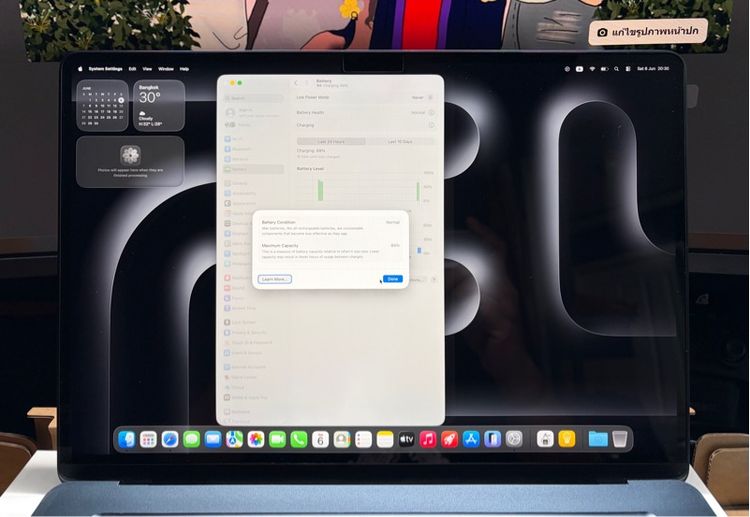Open white padlock app in Dock
This screenshot has height=517, width=750.
coord(545,439)
